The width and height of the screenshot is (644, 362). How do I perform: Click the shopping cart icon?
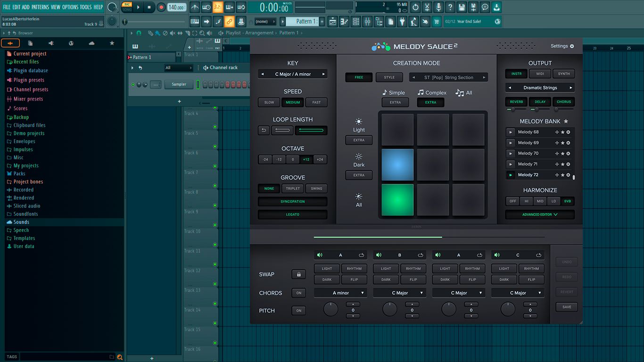(x=437, y=22)
